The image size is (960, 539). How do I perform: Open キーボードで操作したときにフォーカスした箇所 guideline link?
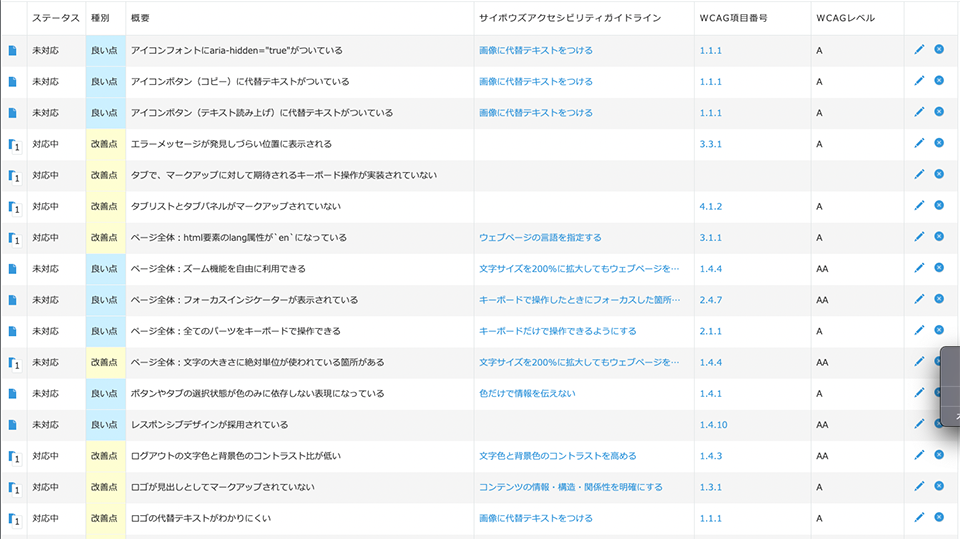point(579,300)
